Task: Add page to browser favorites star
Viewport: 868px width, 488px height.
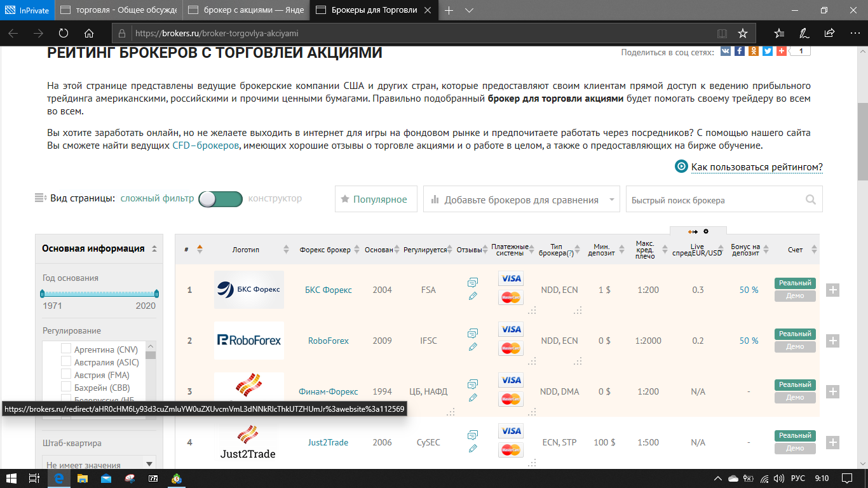Action: click(x=743, y=33)
